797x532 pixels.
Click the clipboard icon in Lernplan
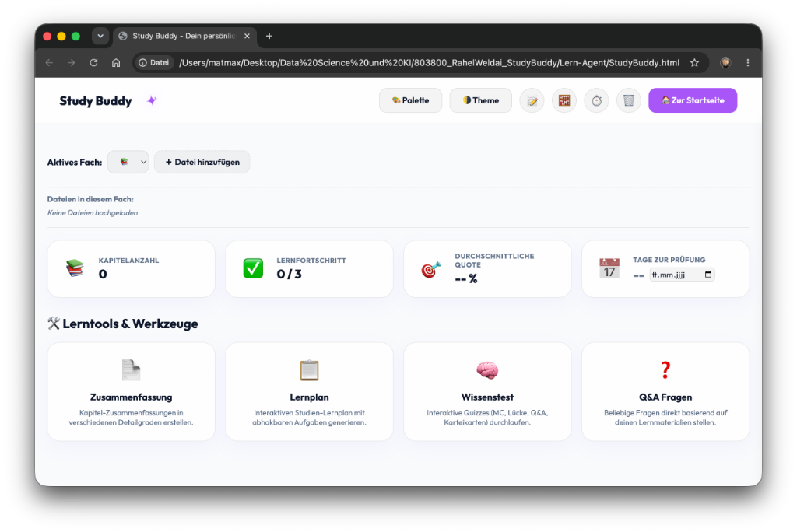point(309,370)
